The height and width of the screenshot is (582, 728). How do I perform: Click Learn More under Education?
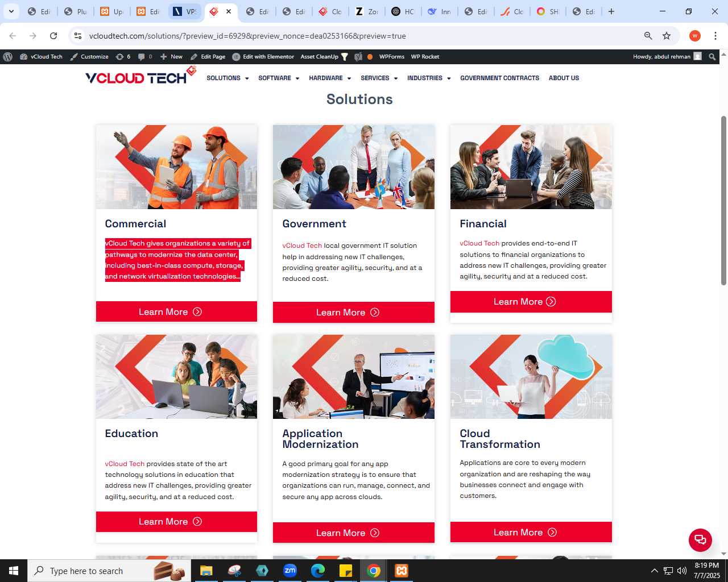(176, 522)
